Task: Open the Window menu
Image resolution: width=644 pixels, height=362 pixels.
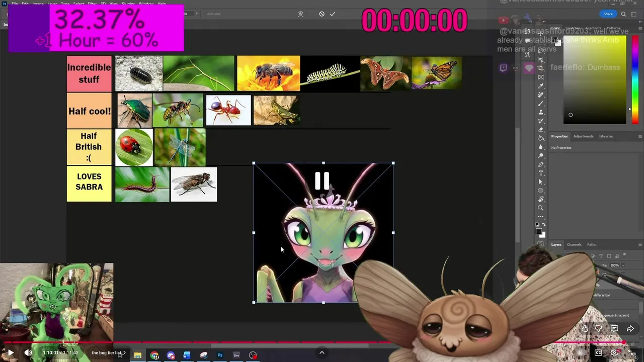Action: tap(146, 4)
